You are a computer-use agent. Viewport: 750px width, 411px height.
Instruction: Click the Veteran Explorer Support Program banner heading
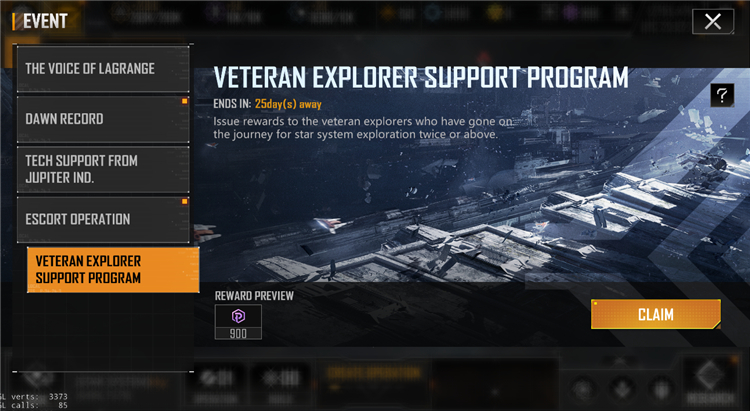(421, 78)
